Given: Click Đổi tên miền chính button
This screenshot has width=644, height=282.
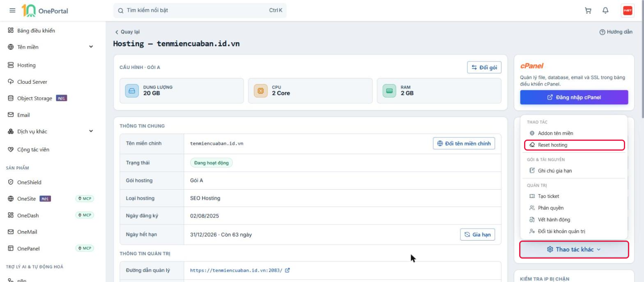Looking at the screenshot, I should (x=464, y=143).
